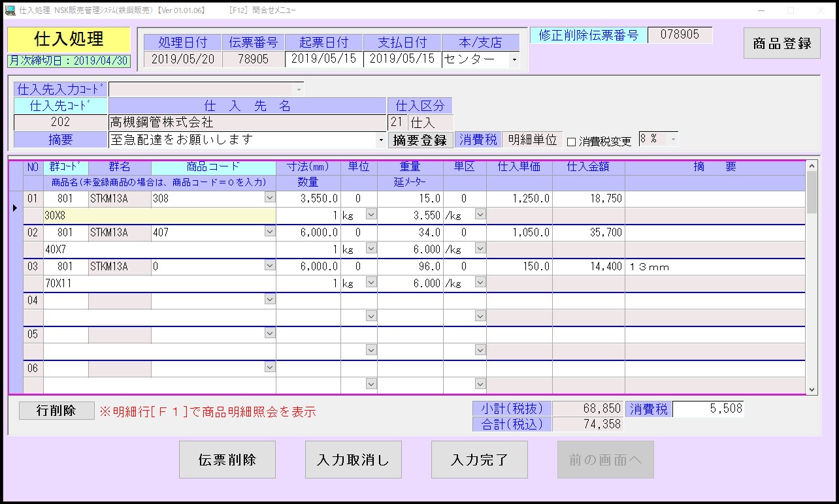
Task: Click the 商品コード column header
Action: point(213,167)
